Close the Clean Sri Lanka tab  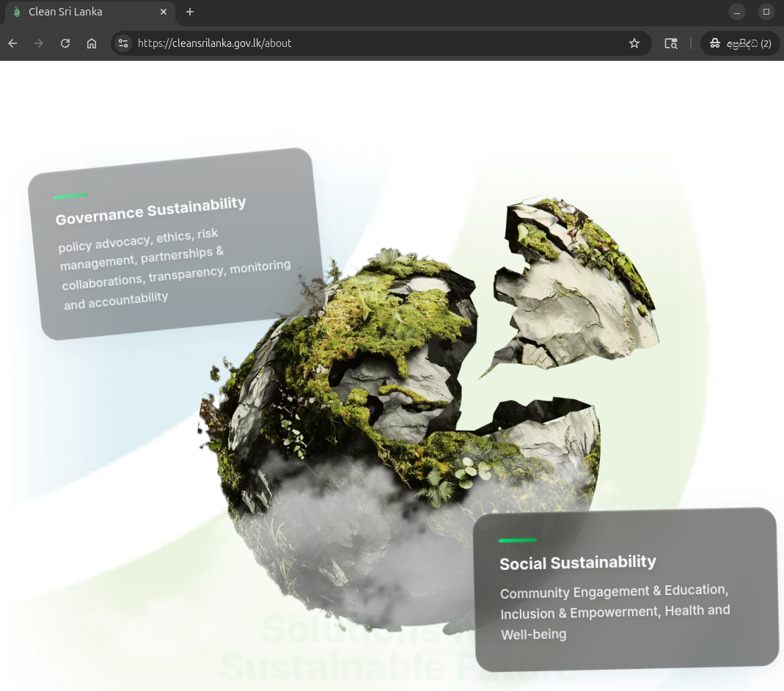tap(164, 12)
